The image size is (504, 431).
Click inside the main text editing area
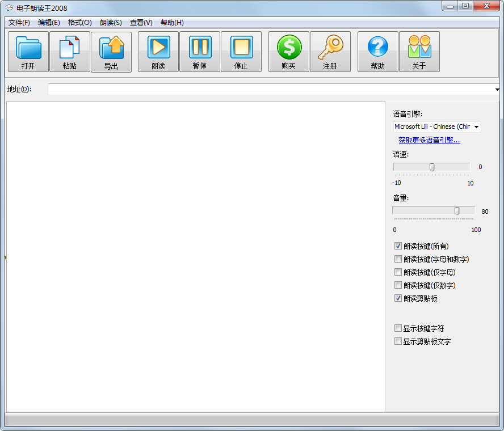click(x=195, y=255)
